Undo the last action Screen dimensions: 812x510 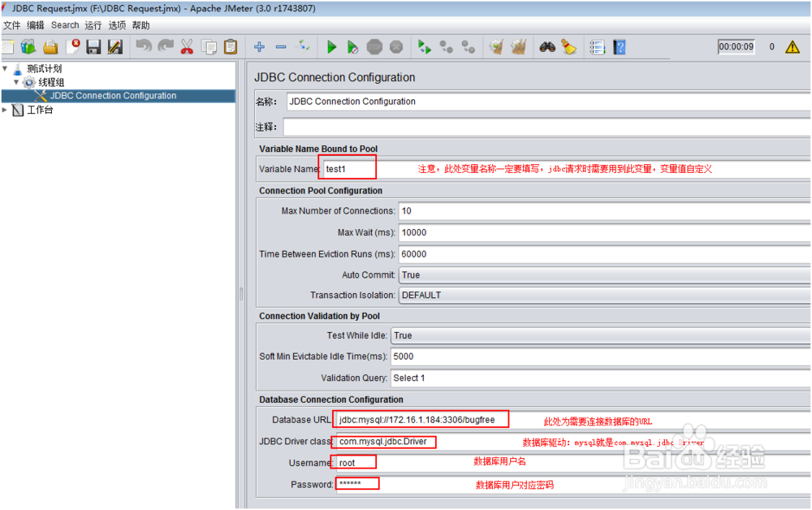pos(144,46)
